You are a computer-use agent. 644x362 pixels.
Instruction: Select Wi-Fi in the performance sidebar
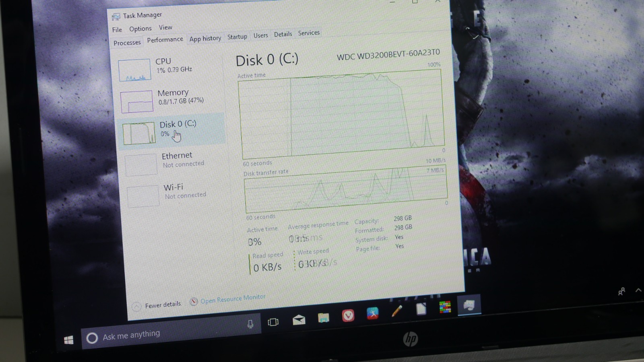point(175,194)
